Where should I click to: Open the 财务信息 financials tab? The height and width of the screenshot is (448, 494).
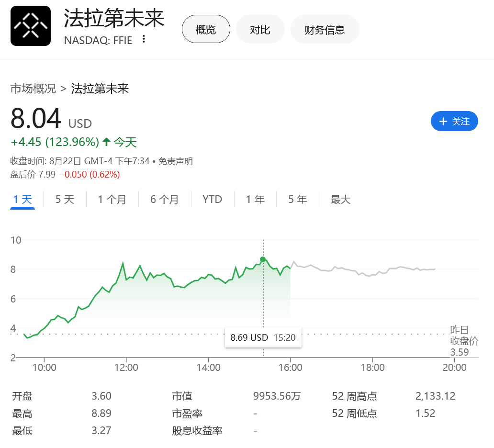coord(325,29)
